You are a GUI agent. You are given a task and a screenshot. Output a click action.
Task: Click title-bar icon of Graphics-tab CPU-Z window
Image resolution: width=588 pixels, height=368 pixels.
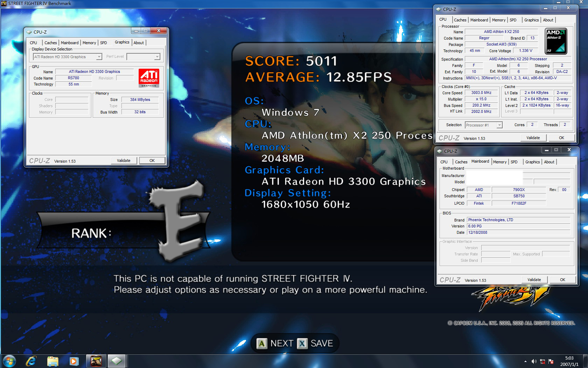click(29, 32)
